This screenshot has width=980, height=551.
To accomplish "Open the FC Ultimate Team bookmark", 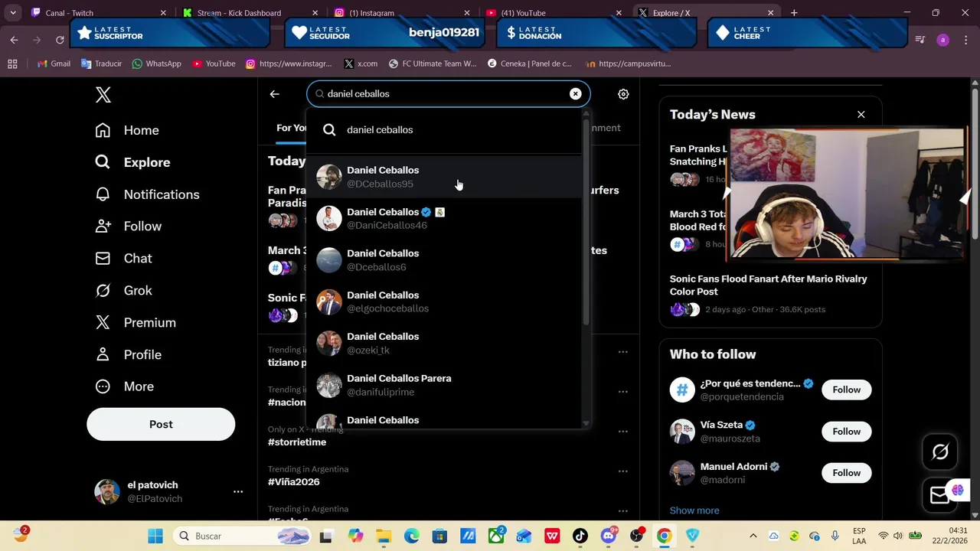I will point(433,64).
